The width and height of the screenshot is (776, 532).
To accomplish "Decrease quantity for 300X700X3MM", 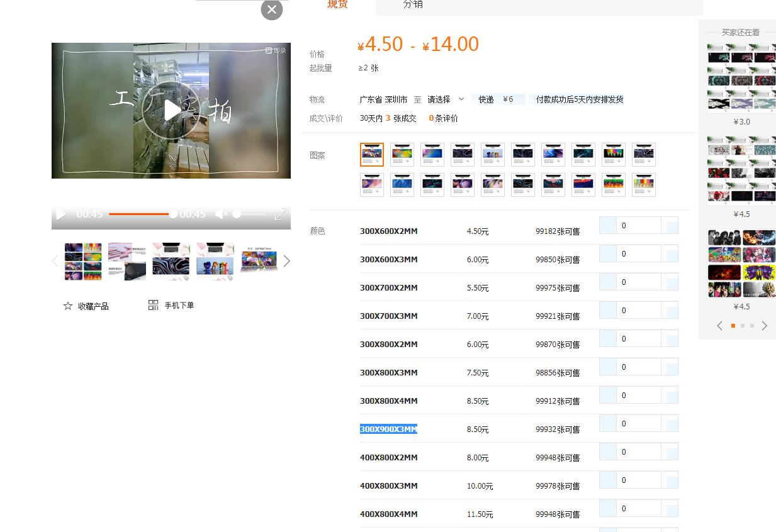I will click(607, 310).
